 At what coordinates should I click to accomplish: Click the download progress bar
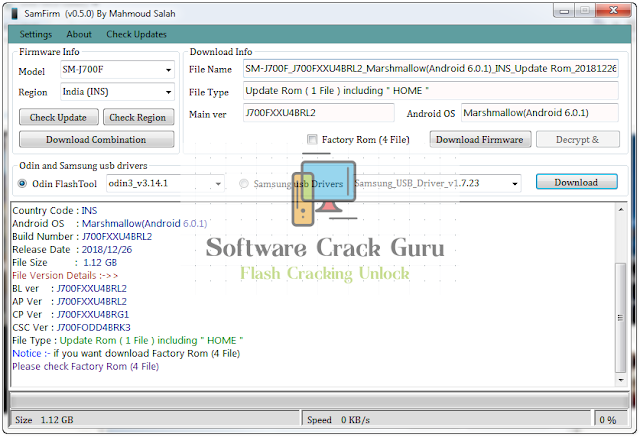click(319, 400)
